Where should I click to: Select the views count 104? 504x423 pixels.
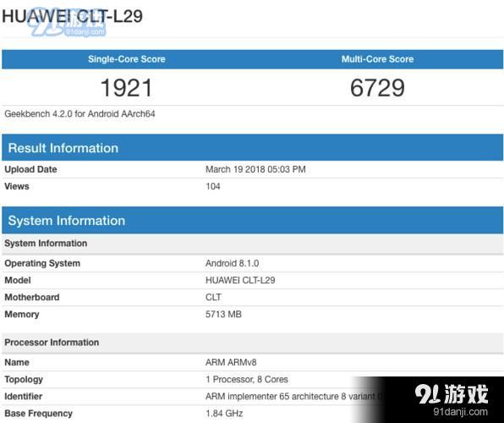(x=213, y=186)
